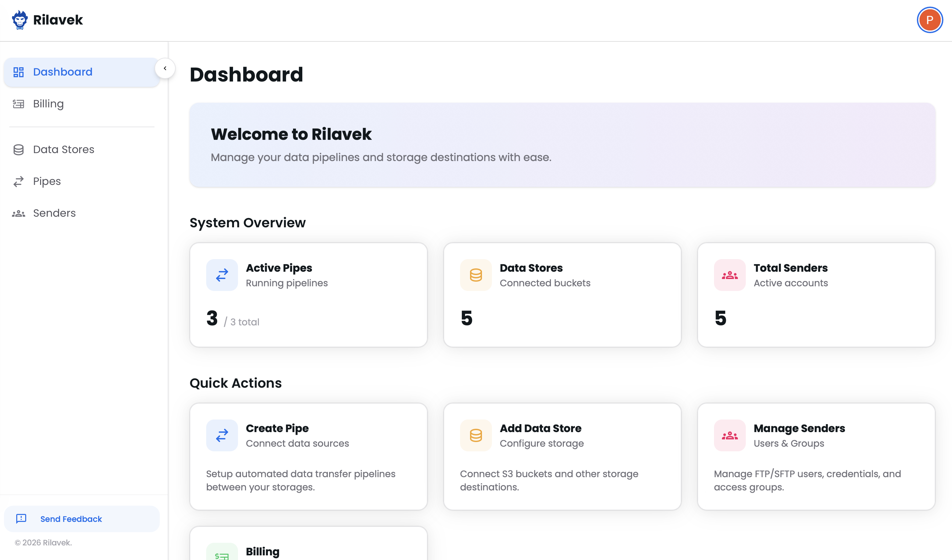
Task: Click the Active Pipes arrows icon
Action: [222, 275]
